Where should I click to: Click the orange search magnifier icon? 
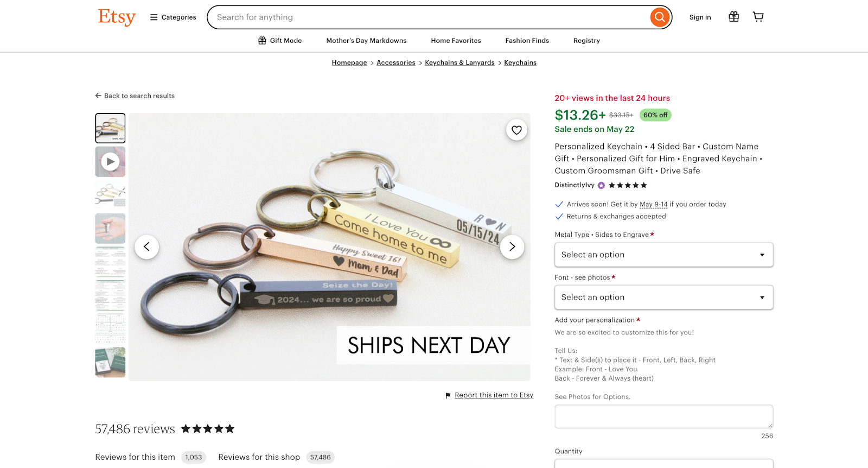tap(659, 17)
